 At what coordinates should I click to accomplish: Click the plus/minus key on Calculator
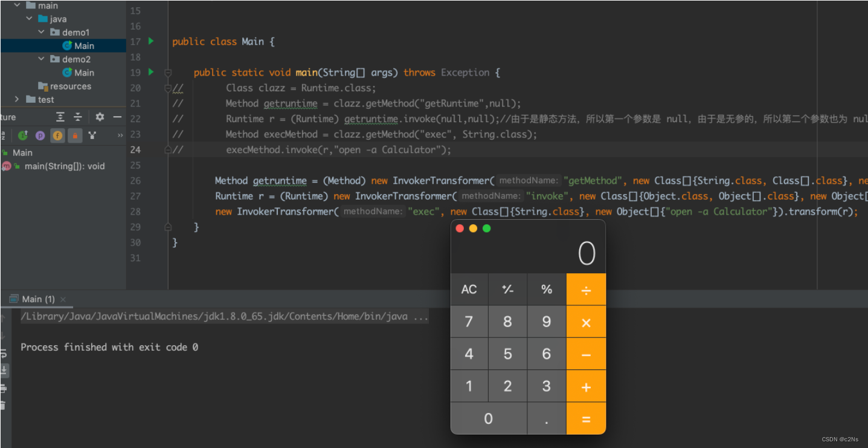pyautogui.click(x=507, y=289)
